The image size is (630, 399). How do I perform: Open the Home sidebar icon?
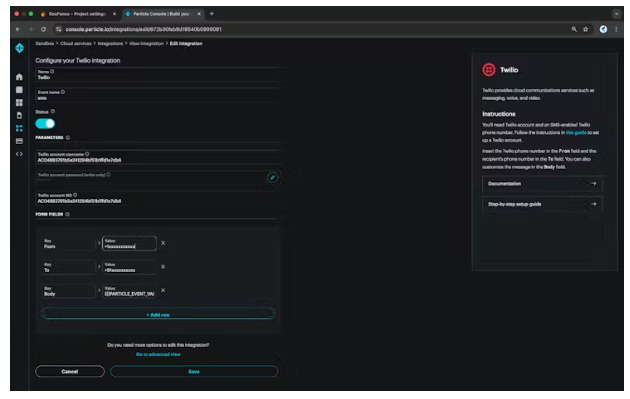(x=19, y=77)
